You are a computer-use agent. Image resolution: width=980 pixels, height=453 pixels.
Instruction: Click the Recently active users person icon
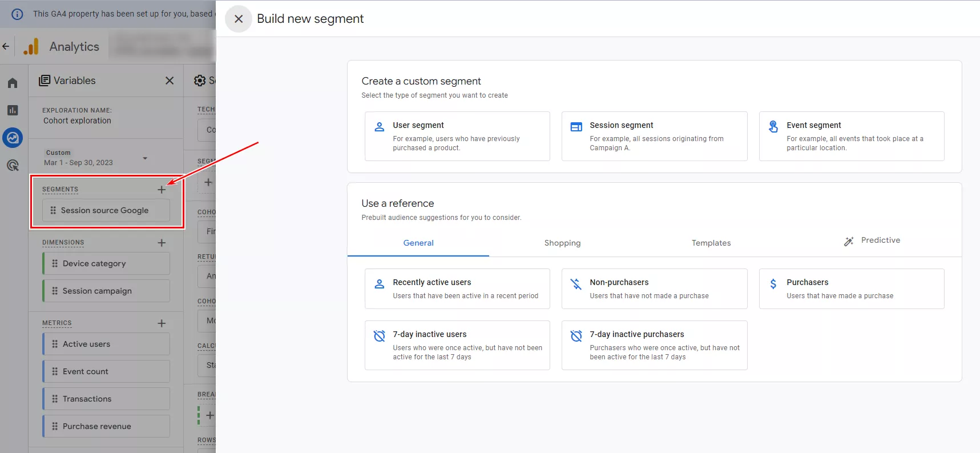[x=379, y=284]
